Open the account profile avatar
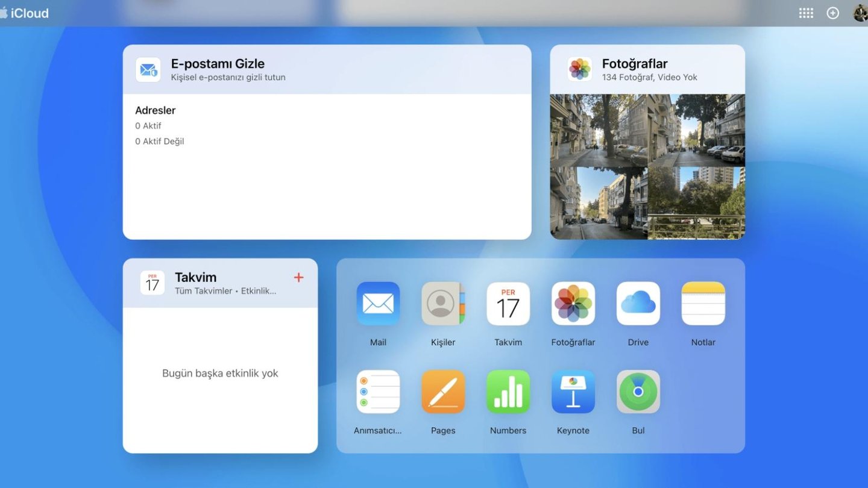868x488 pixels. coord(860,13)
